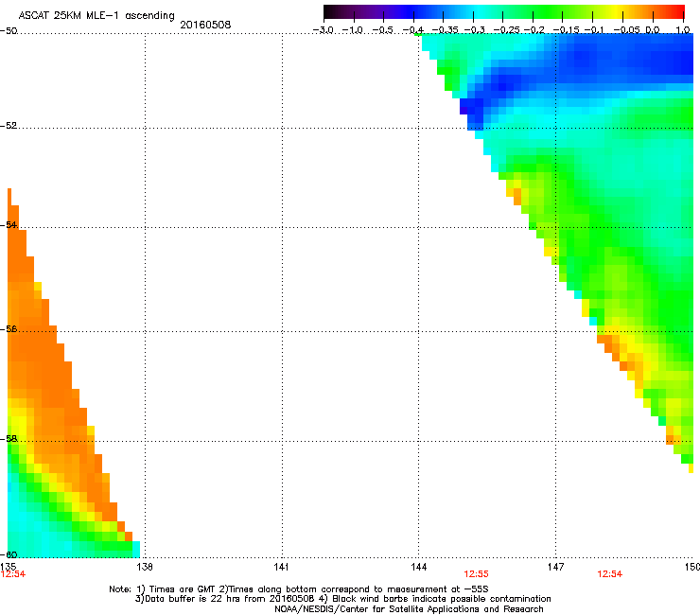This screenshot has width=700, height=615.
Task: Click the '135' longitude axis label
Action: (8, 567)
